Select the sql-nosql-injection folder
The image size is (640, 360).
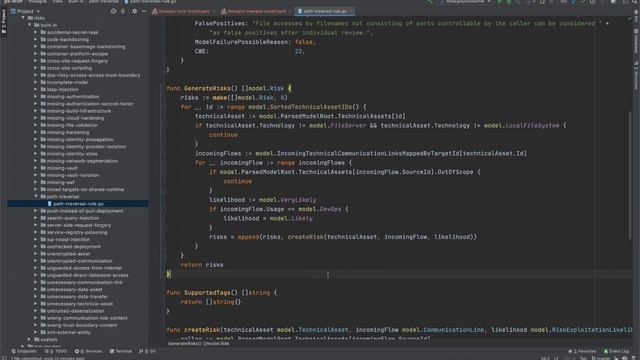[x=68, y=239]
